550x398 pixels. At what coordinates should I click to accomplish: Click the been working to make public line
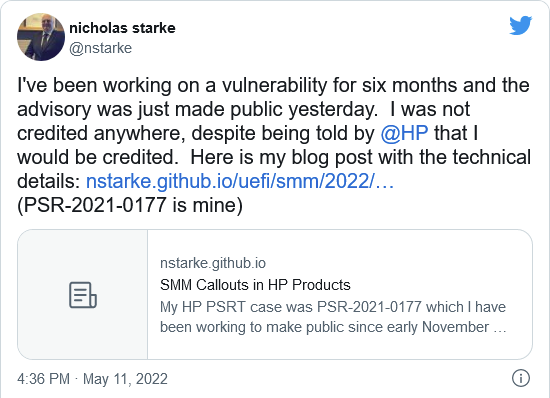click(333, 327)
